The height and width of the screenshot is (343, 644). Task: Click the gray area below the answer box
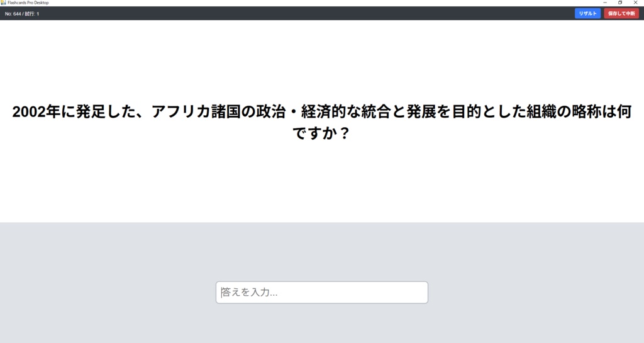pyautogui.click(x=321, y=323)
